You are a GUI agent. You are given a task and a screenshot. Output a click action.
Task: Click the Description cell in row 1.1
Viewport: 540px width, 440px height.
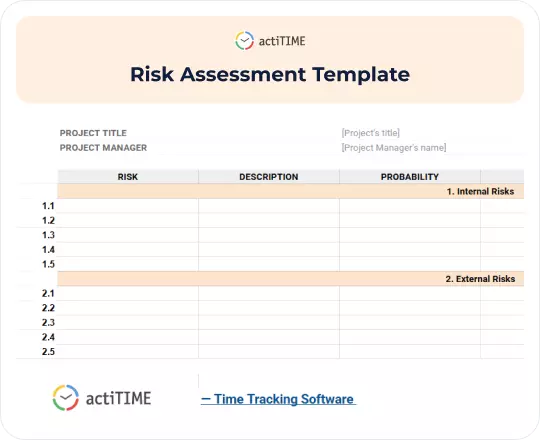tap(269, 206)
